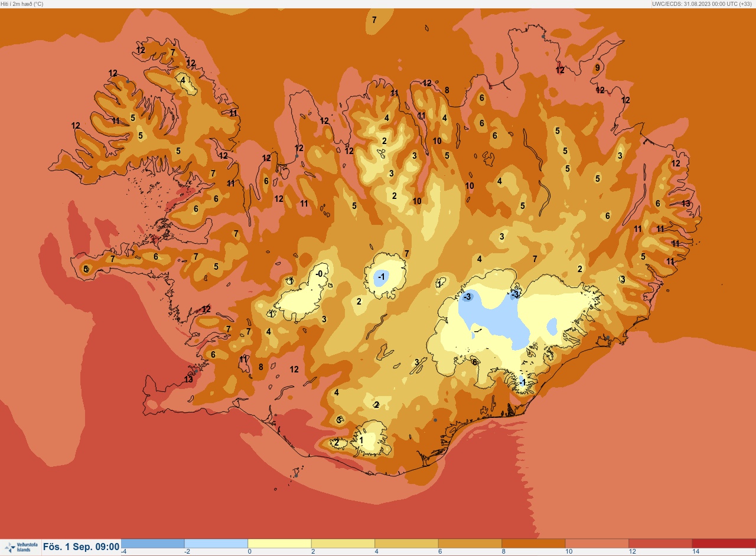This screenshot has height=556, width=756.
Task: Pick the dark red legend swatch above 14
Action: pos(724,543)
